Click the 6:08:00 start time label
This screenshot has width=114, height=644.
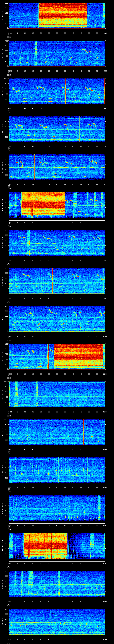(x=9, y=298)
